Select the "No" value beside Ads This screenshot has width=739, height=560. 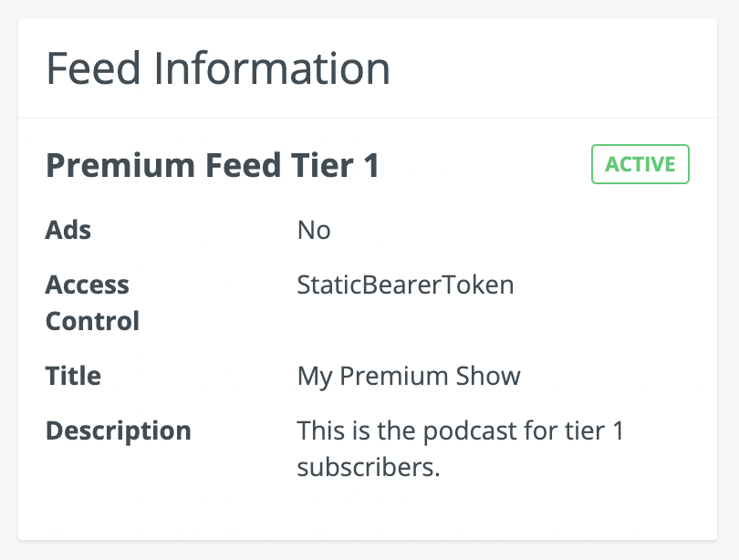pos(314,230)
